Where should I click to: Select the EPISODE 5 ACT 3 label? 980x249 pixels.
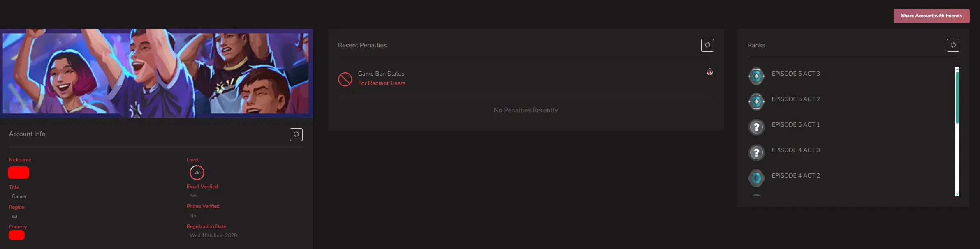pos(796,74)
